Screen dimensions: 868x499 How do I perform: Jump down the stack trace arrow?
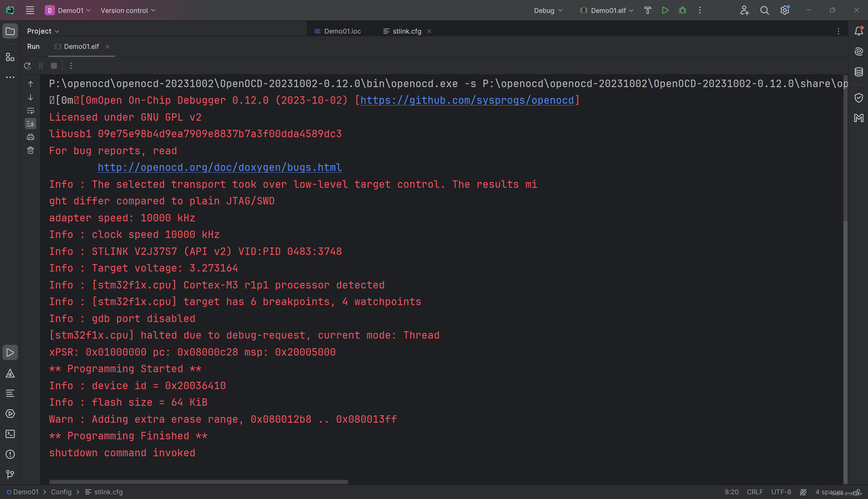pos(31,97)
